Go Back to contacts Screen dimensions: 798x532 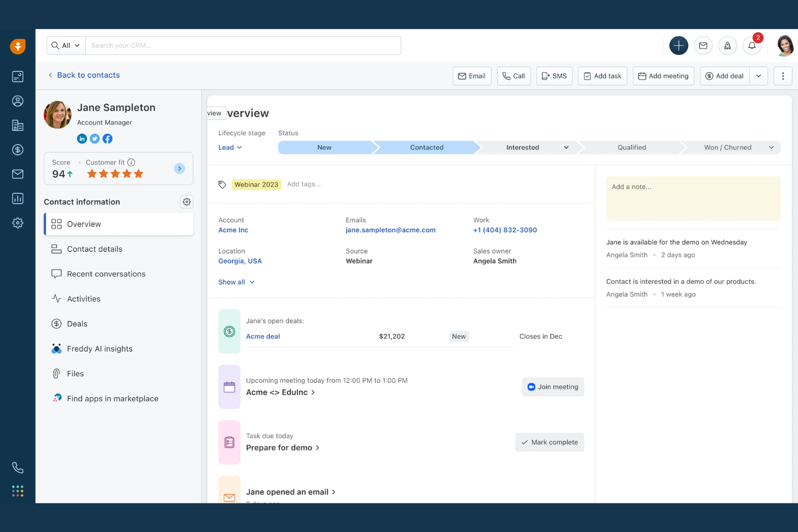tap(84, 75)
